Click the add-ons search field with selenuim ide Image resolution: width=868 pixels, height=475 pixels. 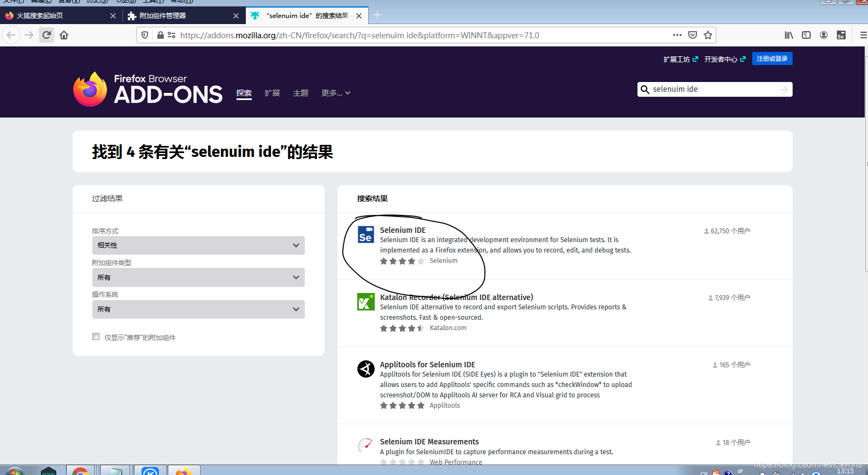click(x=715, y=90)
